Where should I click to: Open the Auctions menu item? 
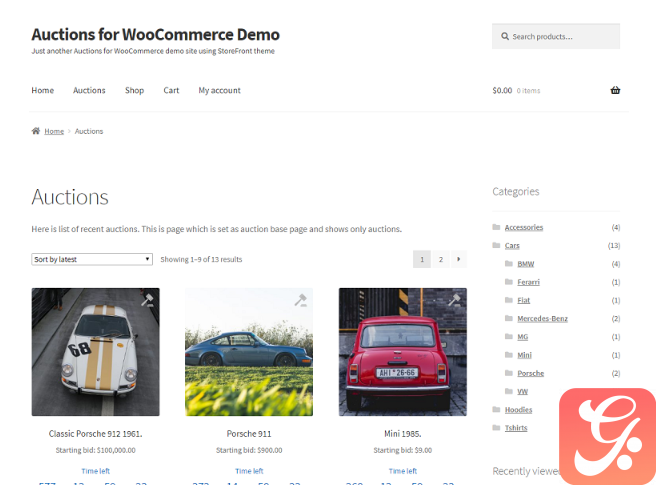89,90
